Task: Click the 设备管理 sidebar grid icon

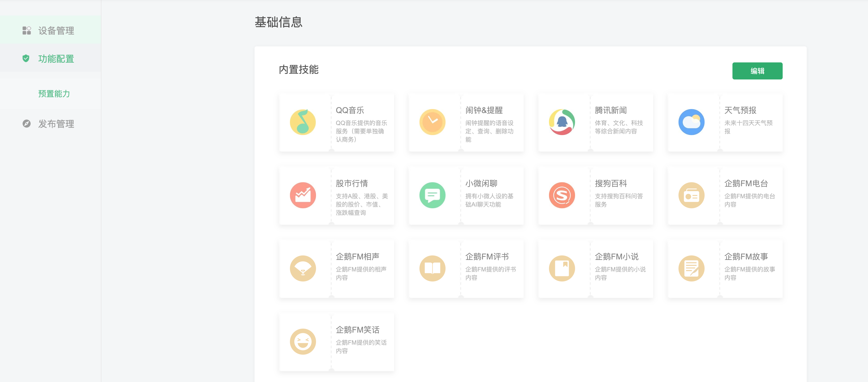Action: [27, 31]
